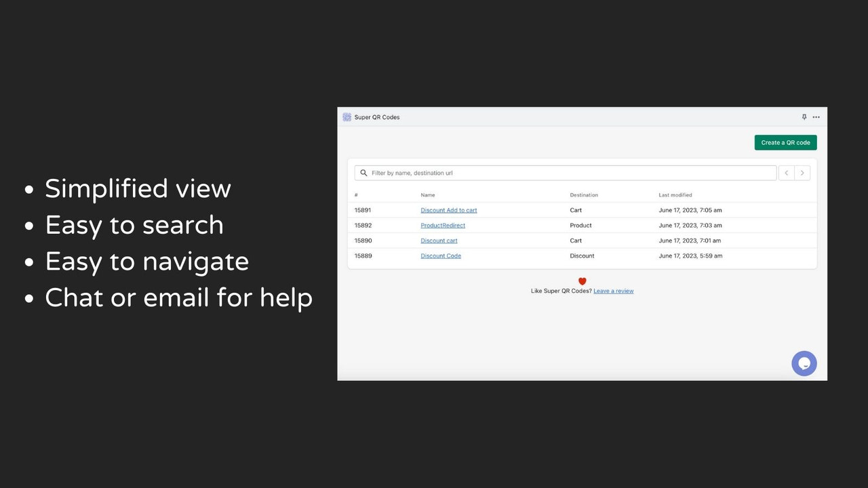Open the Discount Add to cart link

click(x=449, y=210)
